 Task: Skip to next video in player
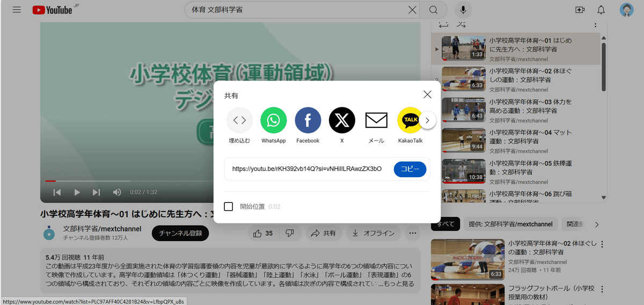click(x=97, y=192)
